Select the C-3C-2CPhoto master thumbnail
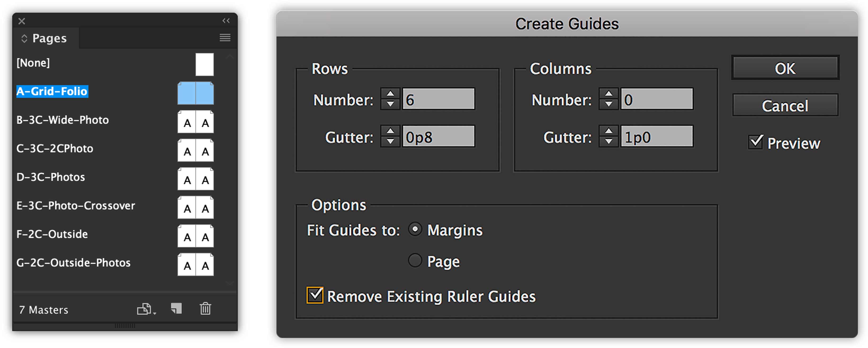 click(x=195, y=150)
